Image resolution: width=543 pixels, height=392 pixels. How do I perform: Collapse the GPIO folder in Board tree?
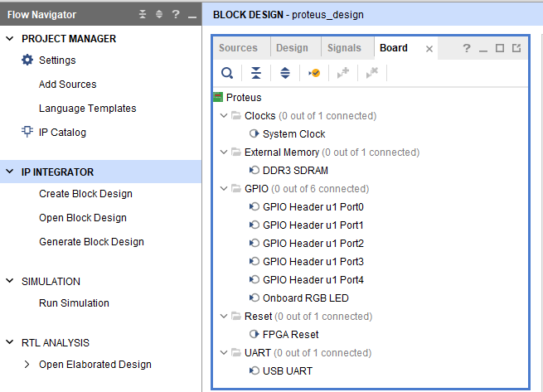pos(223,189)
